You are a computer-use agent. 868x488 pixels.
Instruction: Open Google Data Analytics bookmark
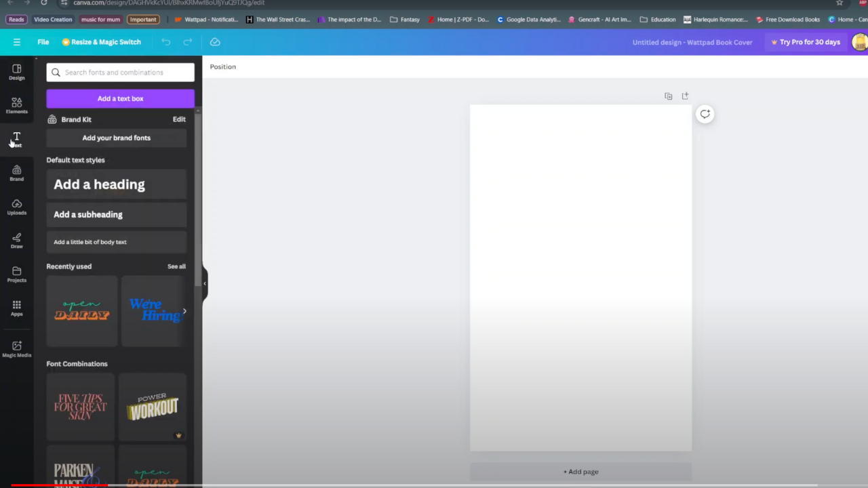pos(529,20)
